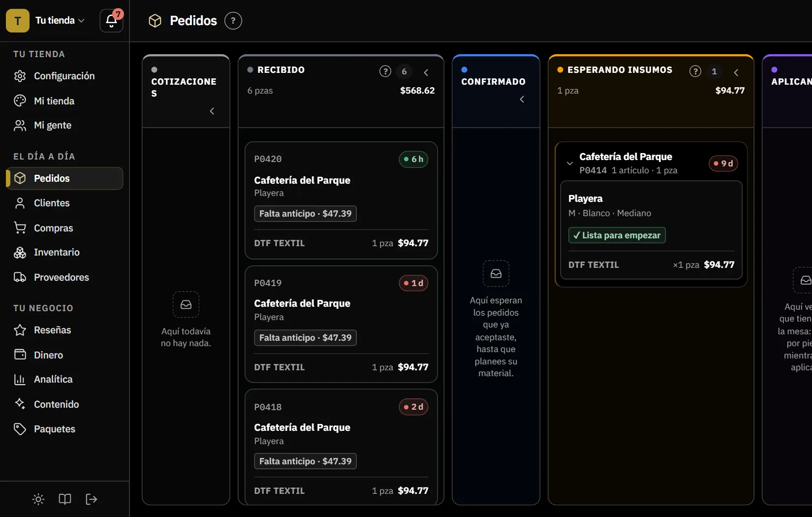Screen dimensions: 812x517
Task: Click the Paquetes tag icon
Action: (20, 429)
